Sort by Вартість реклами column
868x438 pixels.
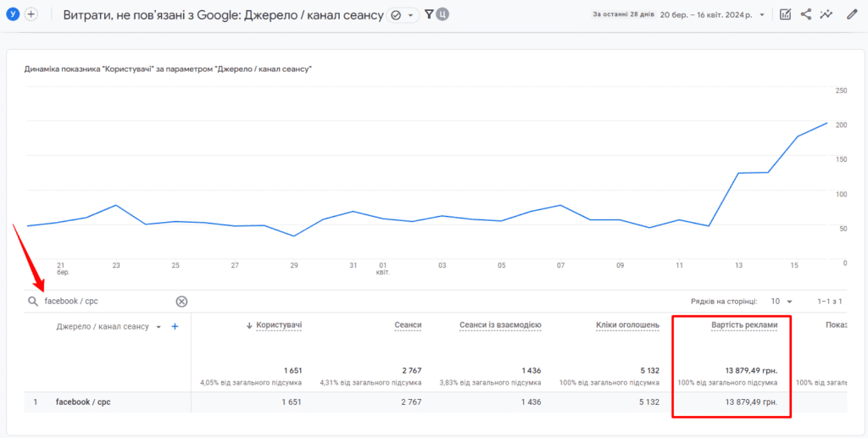click(x=744, y=325)
